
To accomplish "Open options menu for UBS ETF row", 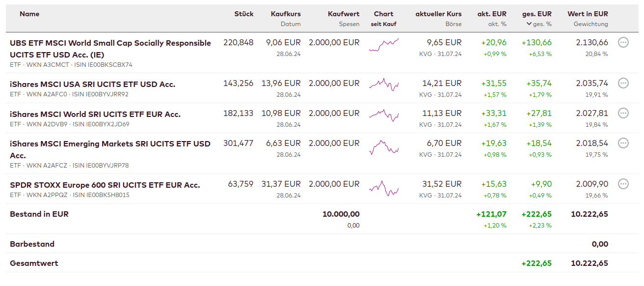I will click(623, 42).
